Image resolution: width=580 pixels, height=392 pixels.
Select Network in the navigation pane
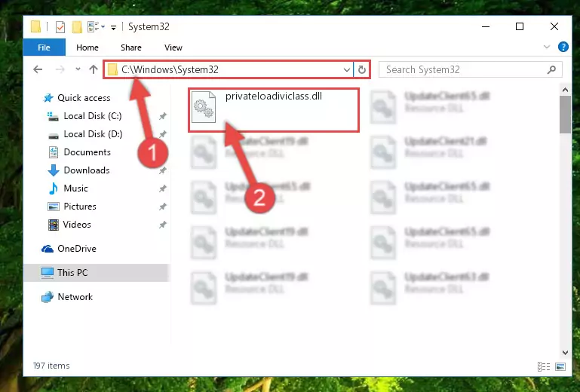pos(75,296)
